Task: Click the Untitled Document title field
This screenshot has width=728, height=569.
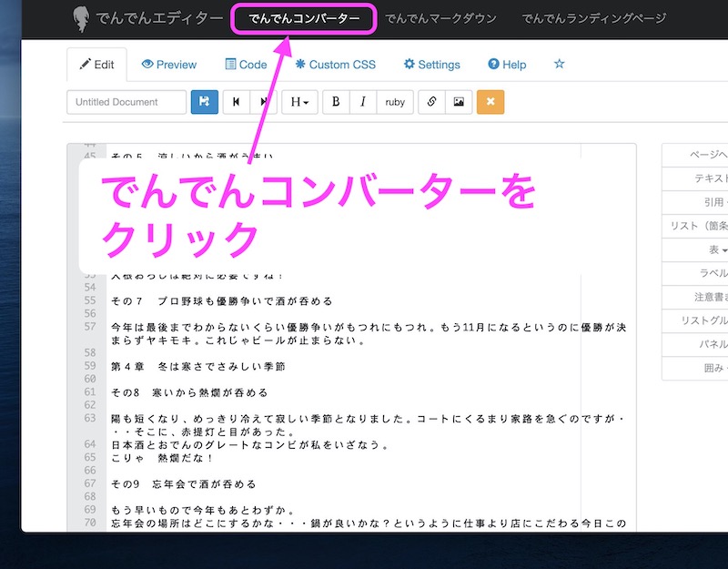Action: (x=126, y=102)
